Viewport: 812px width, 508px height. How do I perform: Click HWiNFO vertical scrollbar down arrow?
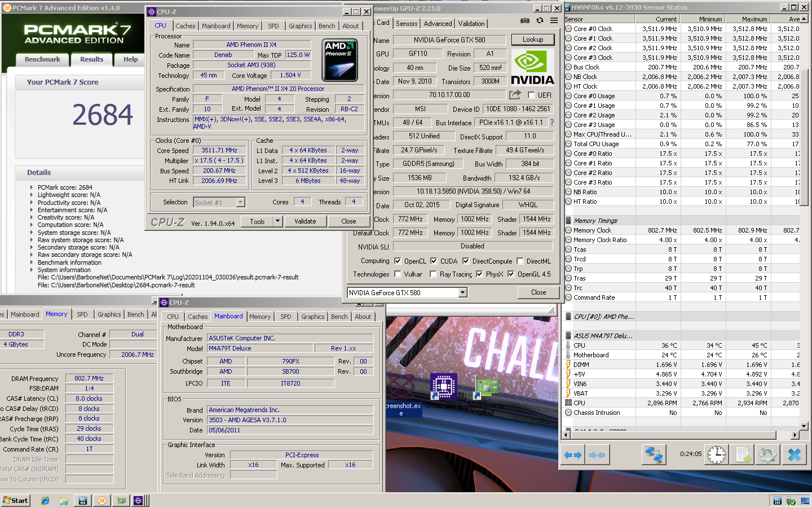point(804,426)
